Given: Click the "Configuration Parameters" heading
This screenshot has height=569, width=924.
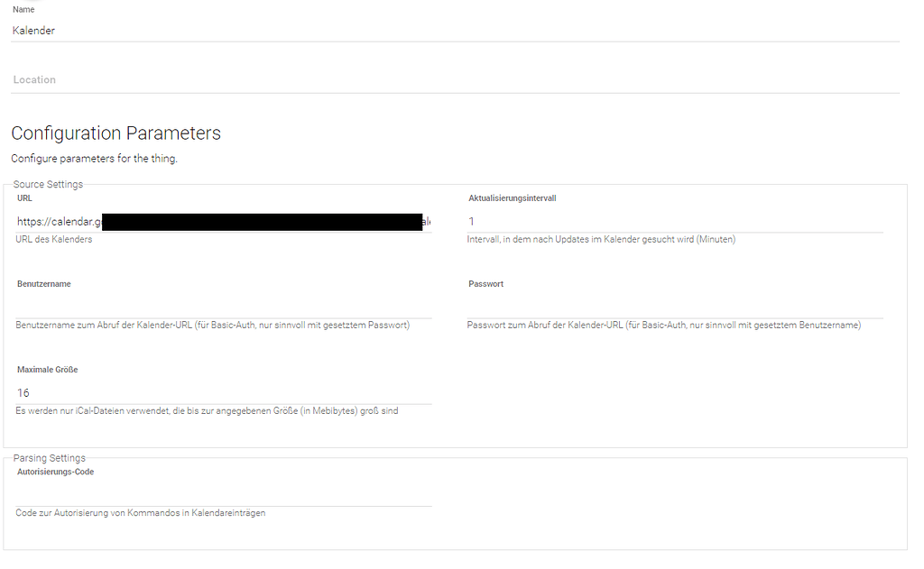Looking at the screenshot, I should pyautogui.click(x=115, y=133).
